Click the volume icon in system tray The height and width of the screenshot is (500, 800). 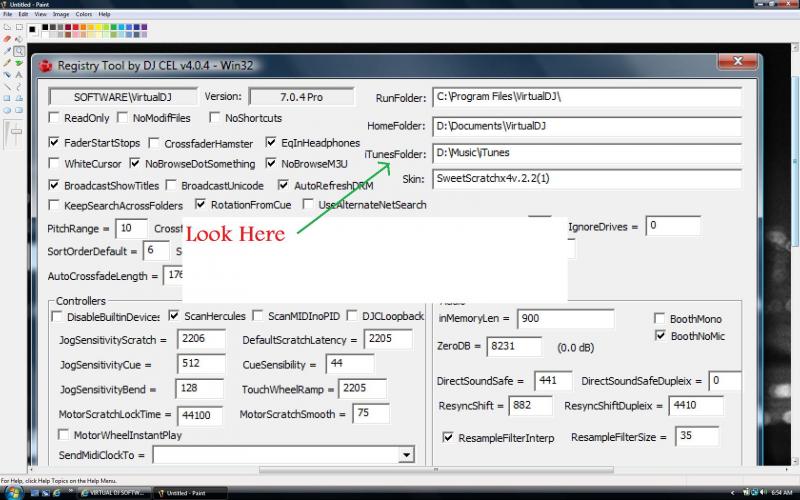point(764,492)
